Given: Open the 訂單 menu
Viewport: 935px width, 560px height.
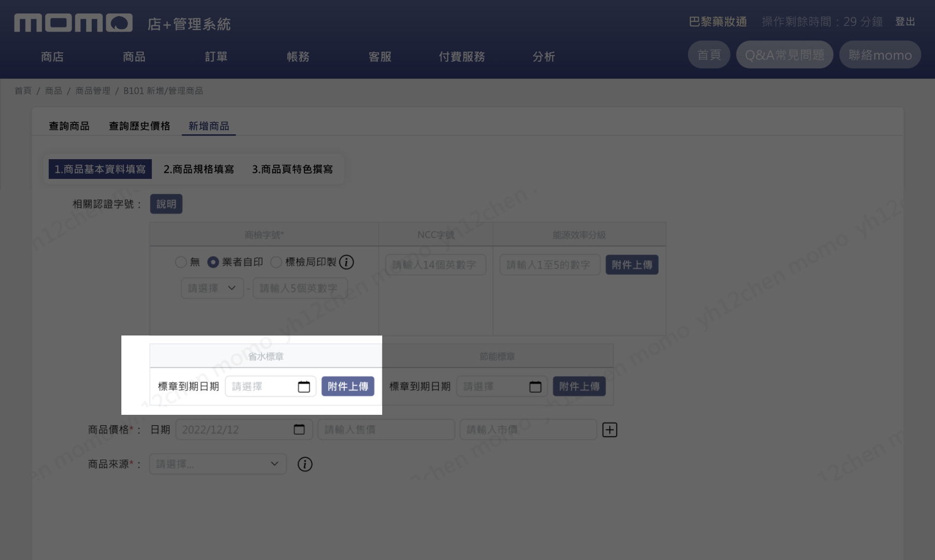Looking at the screenshot, I should pyautogui.click(x=216, y=57).
